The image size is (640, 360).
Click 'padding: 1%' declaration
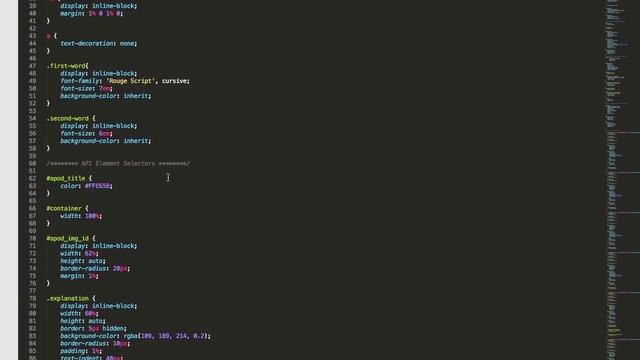pyautogui.click(x=80, y=351)
